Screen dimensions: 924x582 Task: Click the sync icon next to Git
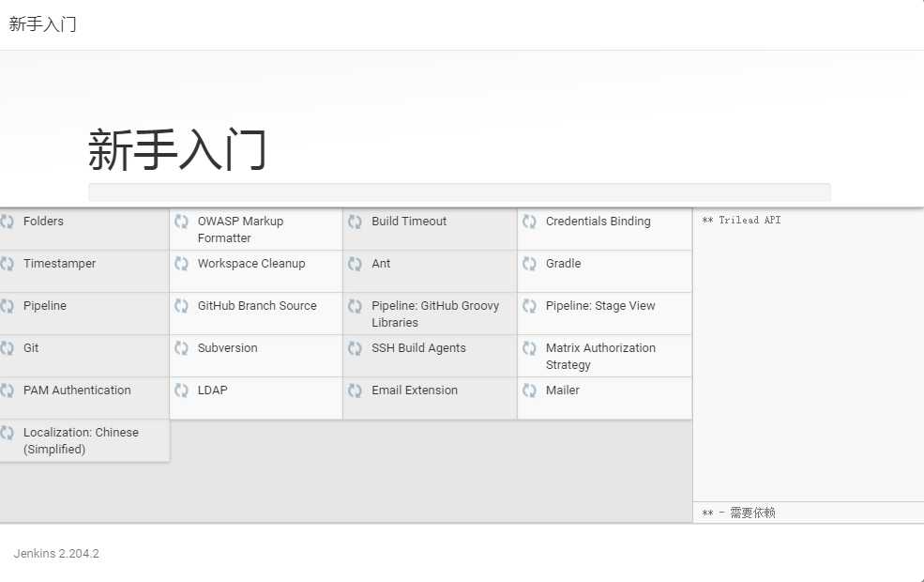[x=7, y=348]
